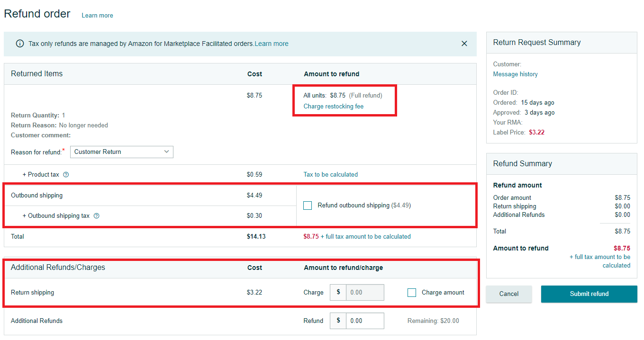
Task: Click full tax amount link in Total row
Action: [365, 237]
